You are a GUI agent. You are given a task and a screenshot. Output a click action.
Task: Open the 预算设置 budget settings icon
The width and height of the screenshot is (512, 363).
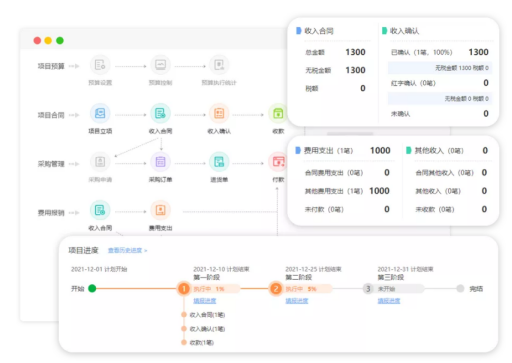pos(100,65)
